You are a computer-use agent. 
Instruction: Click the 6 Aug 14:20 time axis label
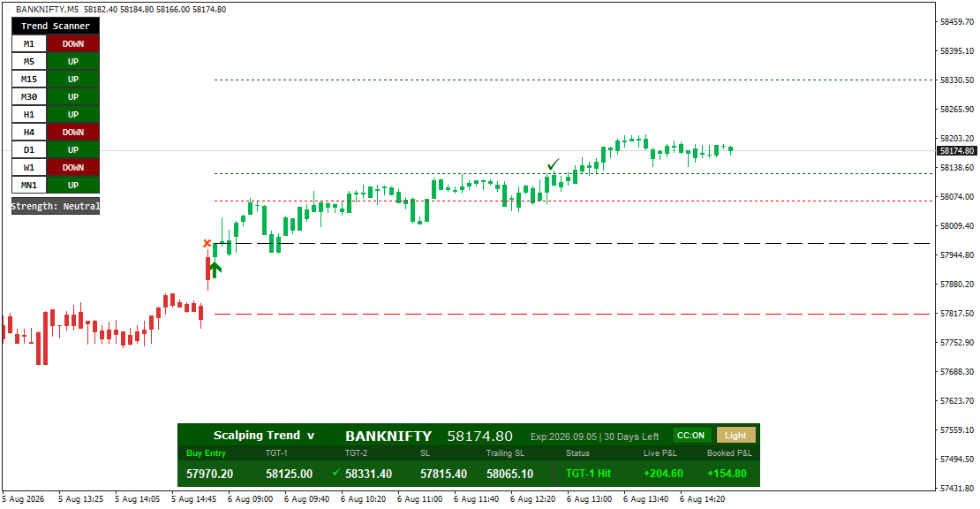[703, 499]
